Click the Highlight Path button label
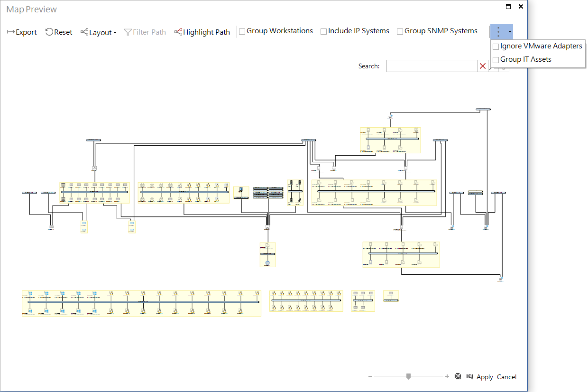The image size is (588, 392). tap(206, 32)
